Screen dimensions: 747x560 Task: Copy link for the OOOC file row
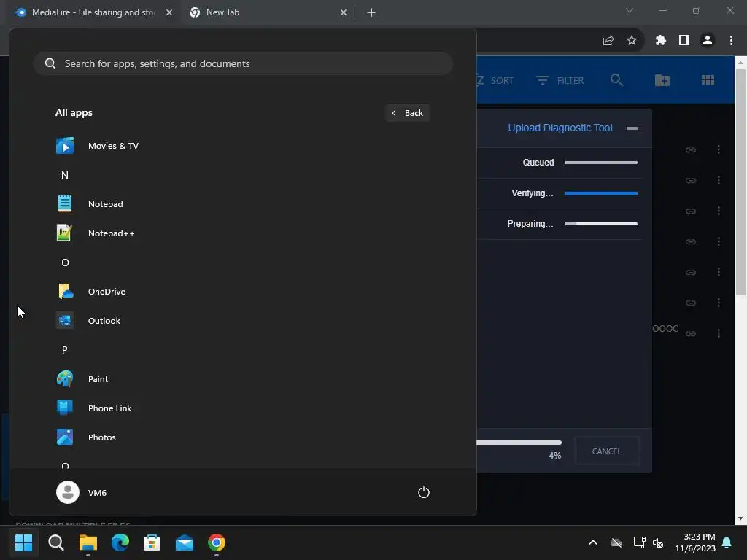point(690,333)
